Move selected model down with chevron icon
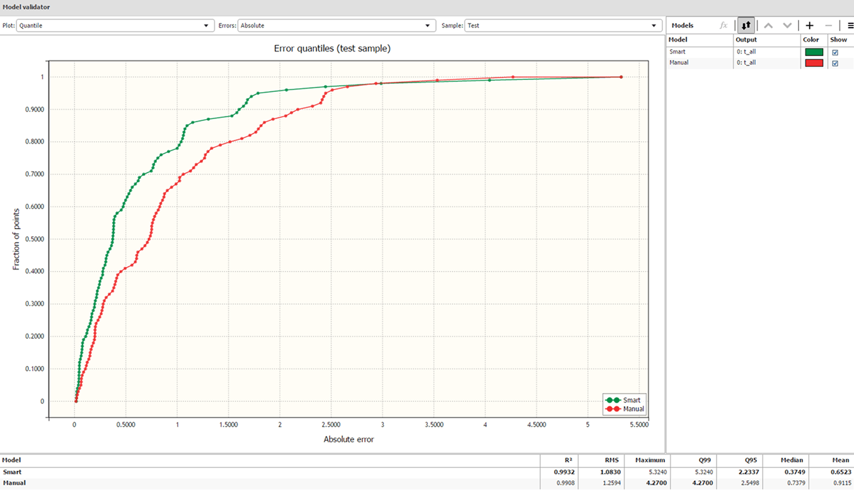The height and width of the screenshot is (504, 854). 787,26
